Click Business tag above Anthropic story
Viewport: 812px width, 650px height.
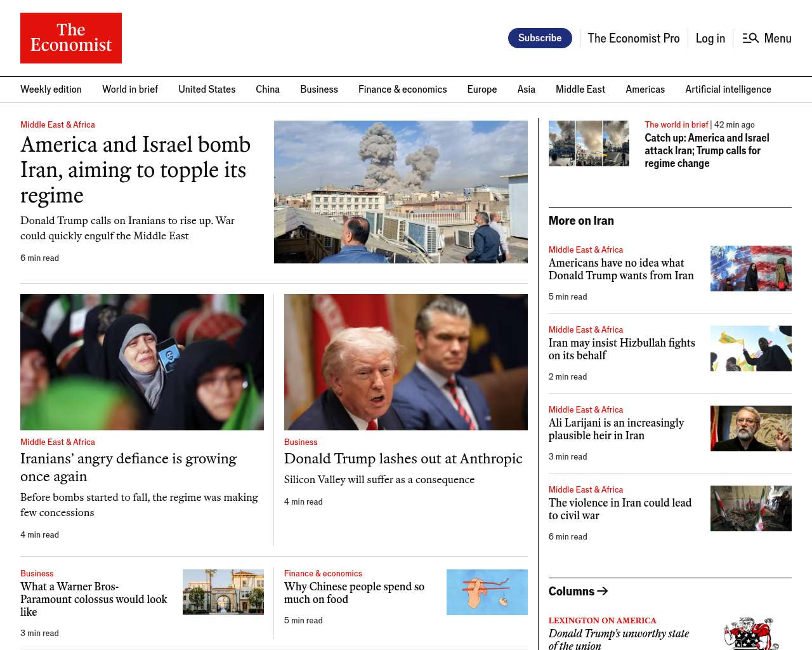coord(301,442)
